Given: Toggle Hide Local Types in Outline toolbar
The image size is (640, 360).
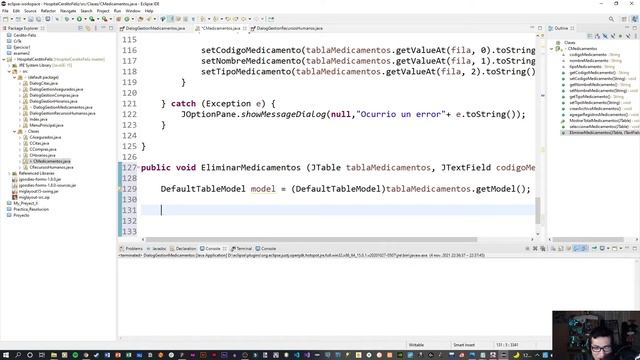Looking at the screenshot, I should click(628, 36).
